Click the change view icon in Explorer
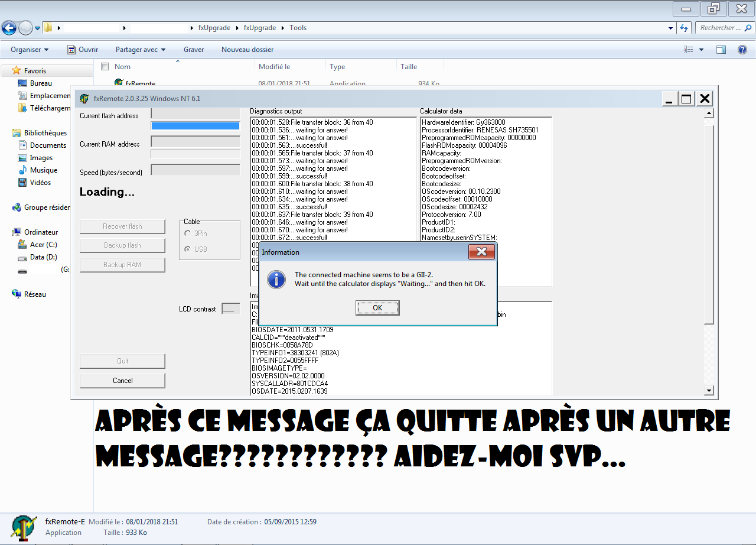756x545 pixels. [x=688, y=50]
